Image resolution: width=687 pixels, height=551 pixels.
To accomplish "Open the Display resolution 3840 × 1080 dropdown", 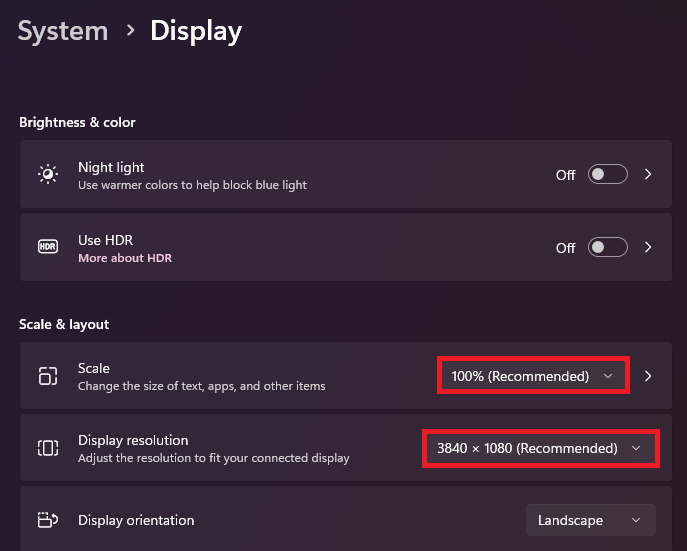I will pos(540,448).
